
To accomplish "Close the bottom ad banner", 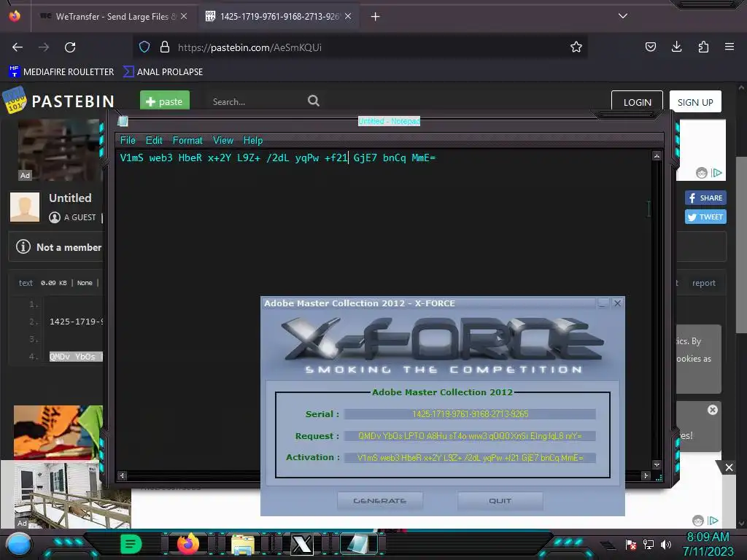I will coord(729,467).
